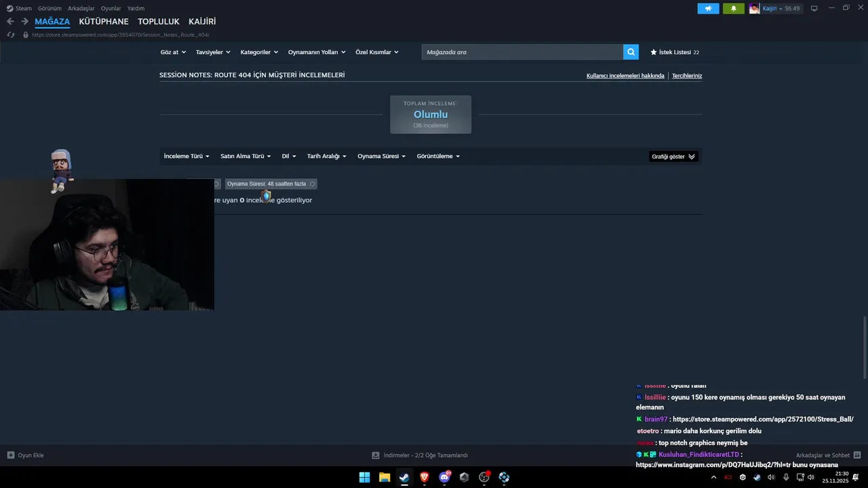Switch to the MAĞAZA tab
868x488 pixels.
[x=52, y=22]
